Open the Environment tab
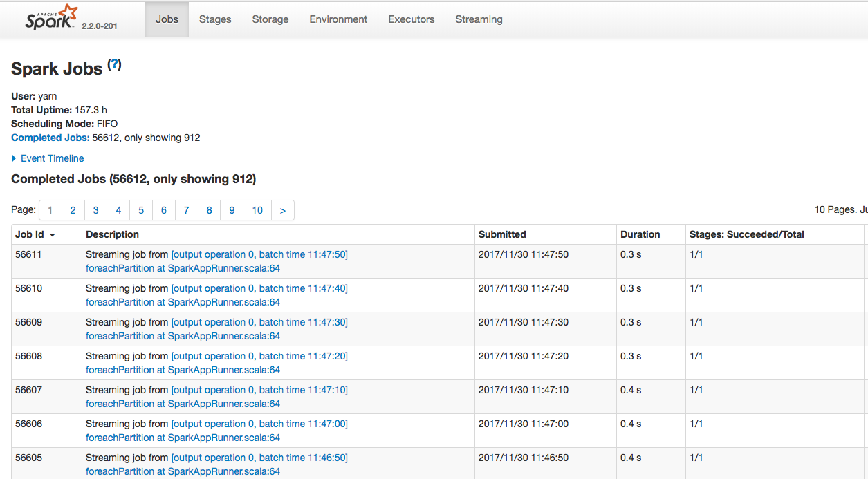Image resolution: width=868 pixels, height=479 pixels. pos(338,19)
